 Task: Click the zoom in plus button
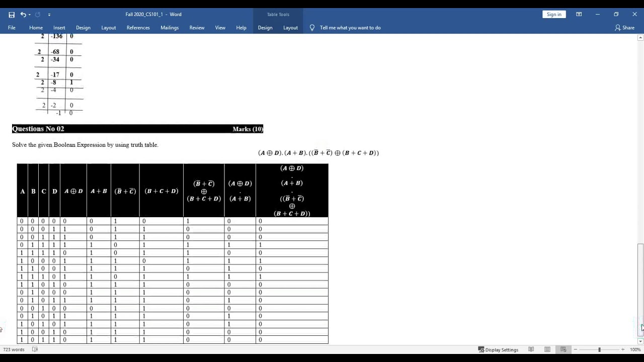pyautogui.click(x=623, y=349)
